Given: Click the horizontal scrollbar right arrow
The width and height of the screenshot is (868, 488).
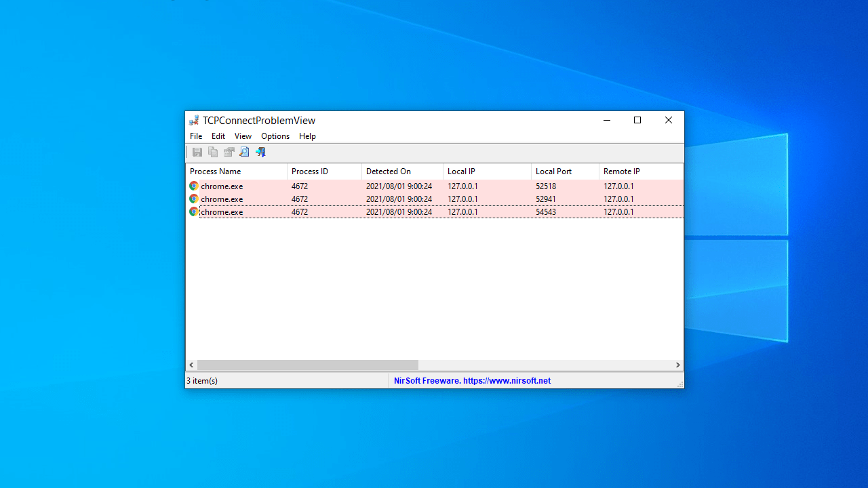Looking at the screenshot, I should (677, 365).
